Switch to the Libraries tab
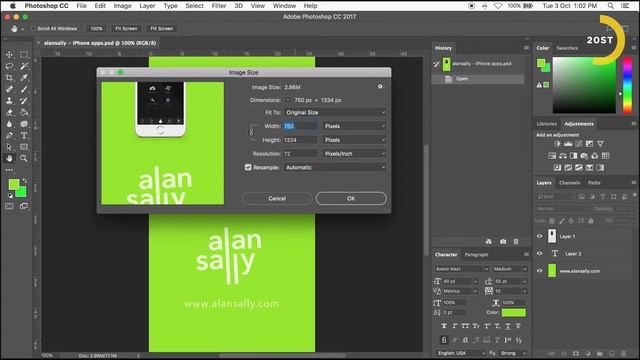The image size is (640, 360). click(x=547, y=124)
